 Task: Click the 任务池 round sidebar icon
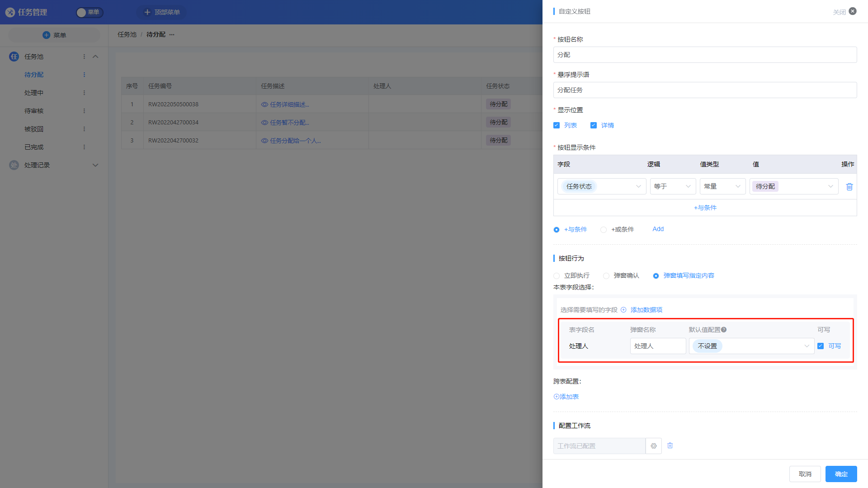pyautogui.click(x=14, y=57)
